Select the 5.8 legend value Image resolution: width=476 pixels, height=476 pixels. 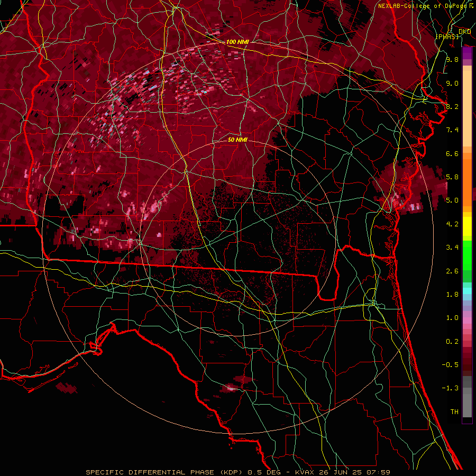tap(452, 177)
